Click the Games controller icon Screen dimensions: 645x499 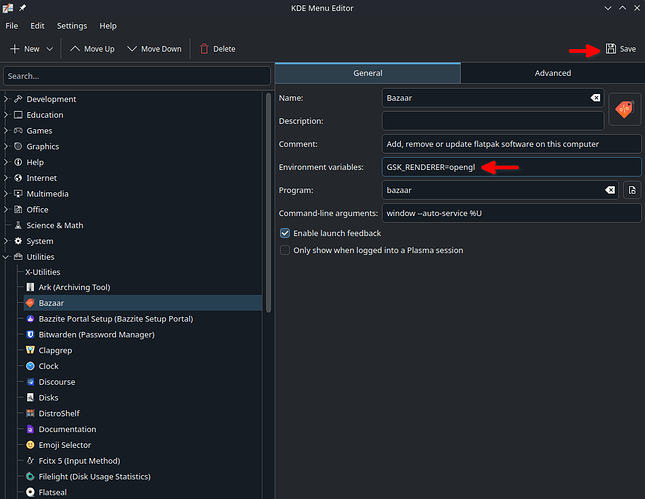pyautogui.click(x=18, y=130)
